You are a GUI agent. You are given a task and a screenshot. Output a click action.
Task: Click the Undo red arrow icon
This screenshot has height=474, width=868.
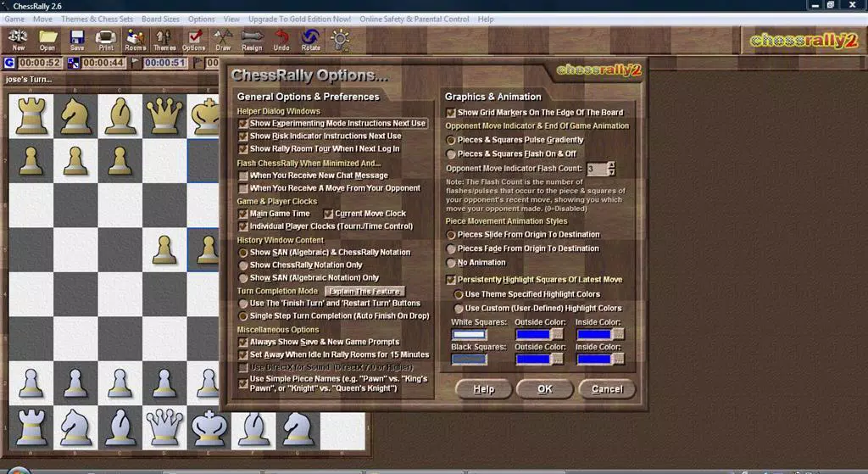pos(281,40)
